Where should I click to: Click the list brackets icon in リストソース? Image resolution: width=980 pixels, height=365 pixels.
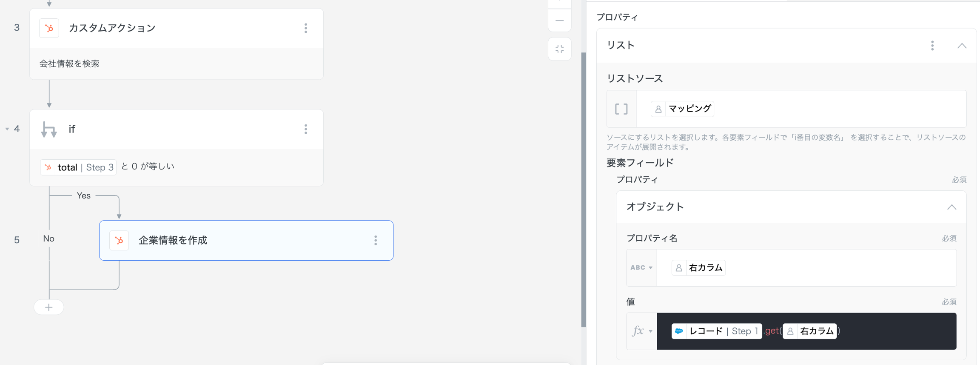(x=621, y=109)
